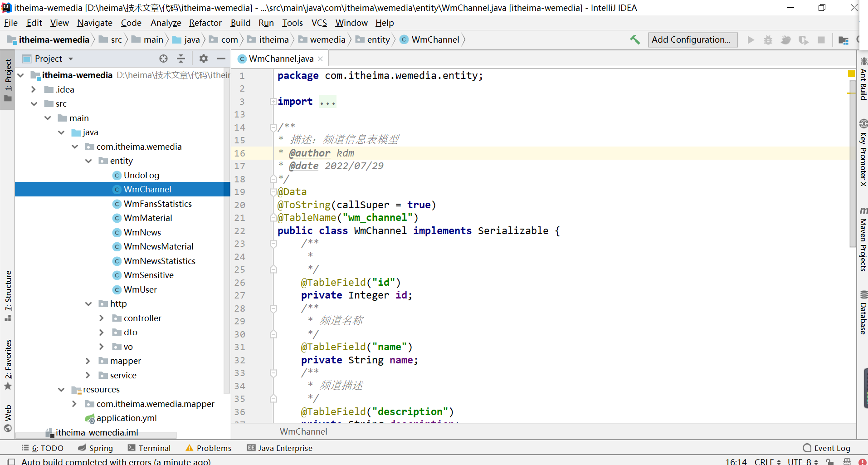Image resolution: width=868 pixels, height=465 pixels.
Task: Open the Database side panel
Action: [x=863, y=312]
